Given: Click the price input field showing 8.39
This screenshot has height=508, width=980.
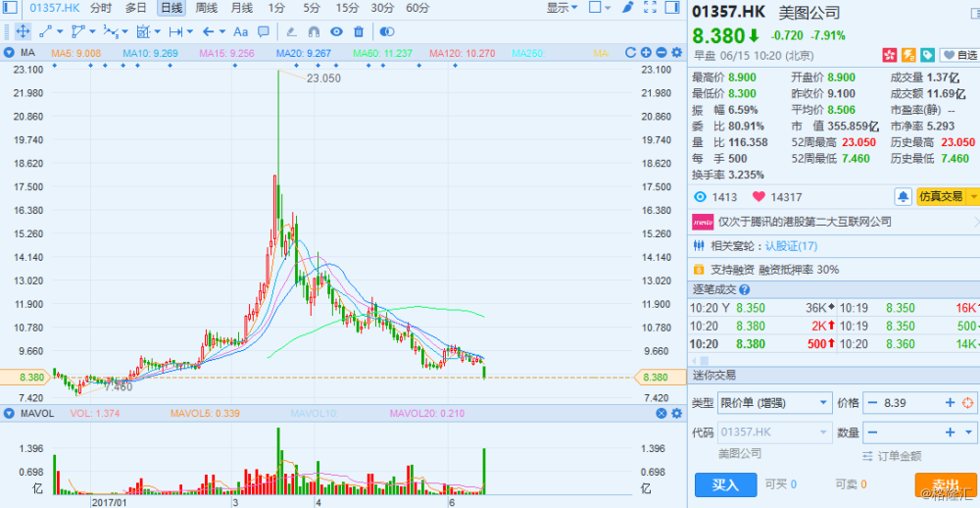Looking at the screenshot, I should click(911, 402).
